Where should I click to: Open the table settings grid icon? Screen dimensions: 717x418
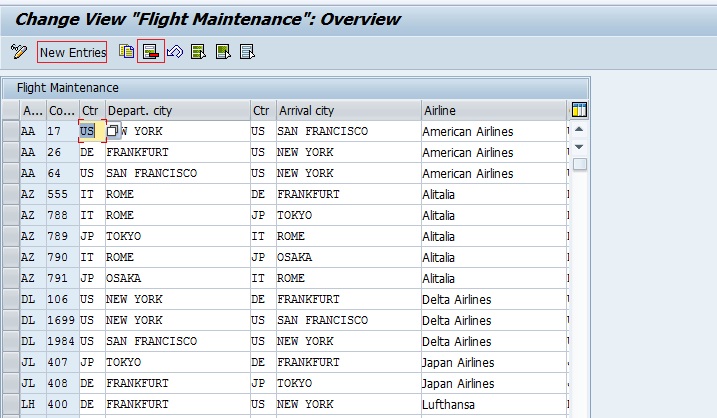[578, 110]
